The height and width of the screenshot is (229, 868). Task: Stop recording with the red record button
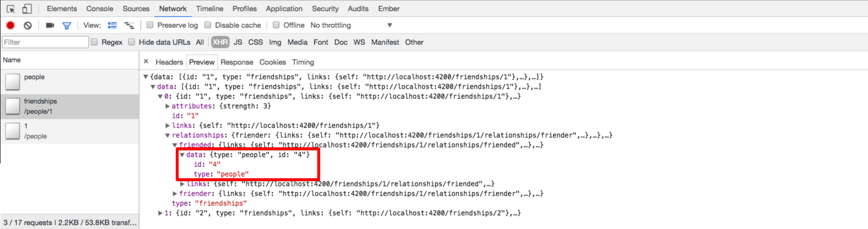[10, 25]
